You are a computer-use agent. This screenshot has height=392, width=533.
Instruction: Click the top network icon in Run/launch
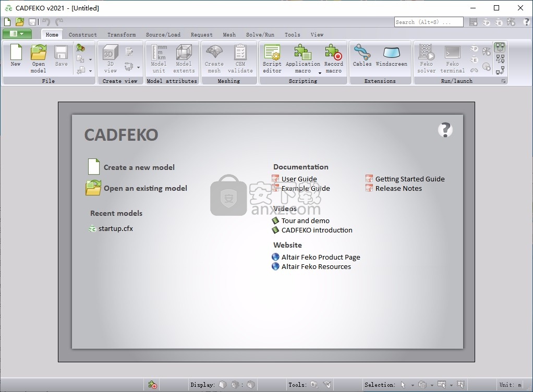click(x=500, y=47)
